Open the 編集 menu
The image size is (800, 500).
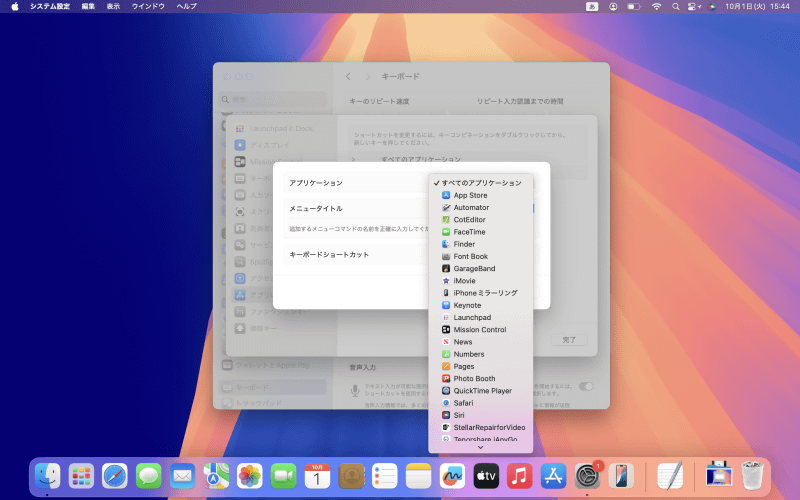tap(88, 6)
